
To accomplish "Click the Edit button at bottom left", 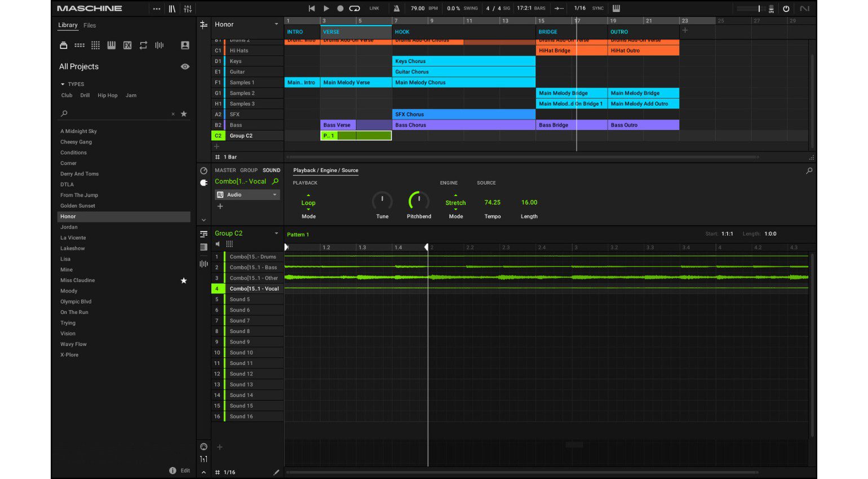I will (x=185, y=470).
